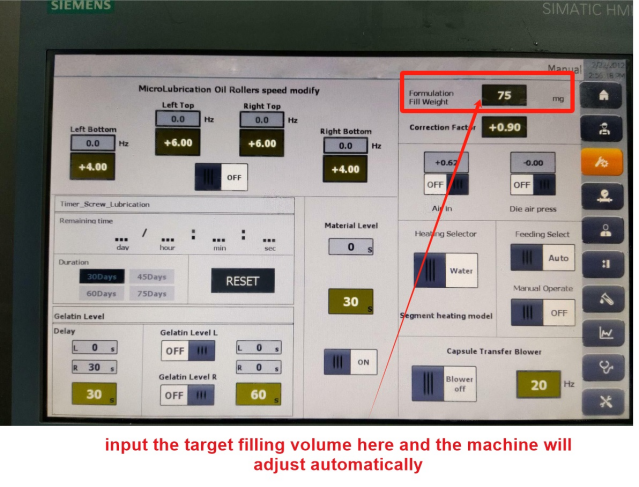
Task: Toggle MicroLubrication Oil Rollers OFF switch
Action: [x=221, y=176]
